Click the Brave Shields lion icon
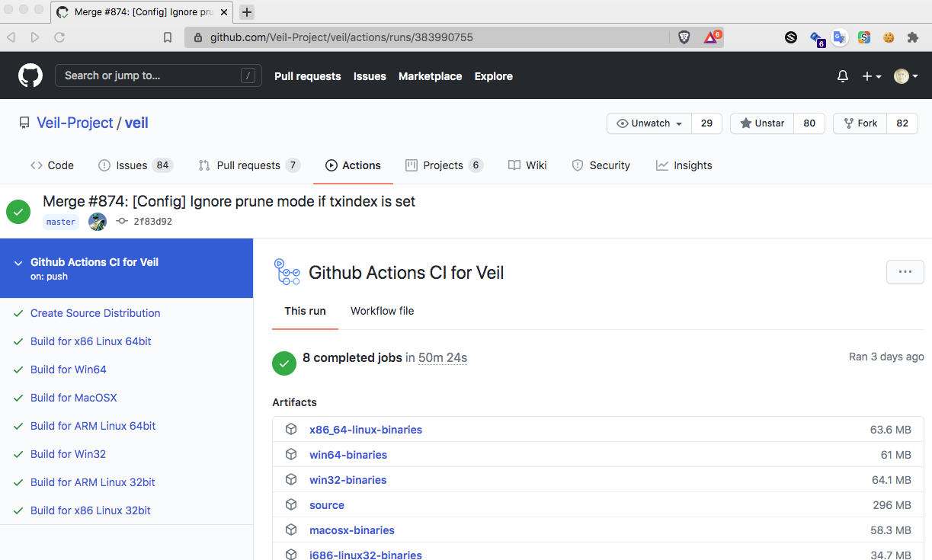Screen dimensions: 932x560 [x=684, y=37]
